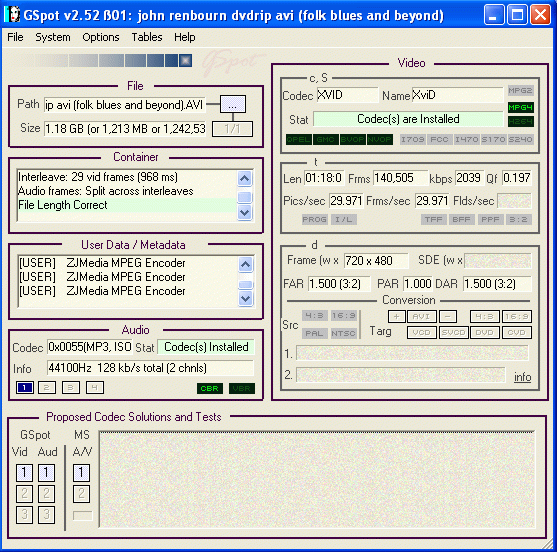557x552 pixels.
Task: Toggle audio stream 1 selector
Action: pos(25,388)
